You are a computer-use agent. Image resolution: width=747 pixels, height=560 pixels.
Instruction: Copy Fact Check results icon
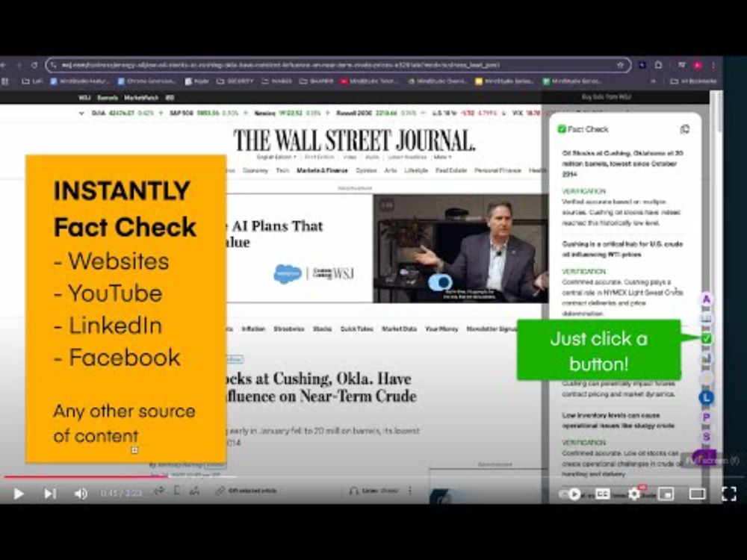684,129
